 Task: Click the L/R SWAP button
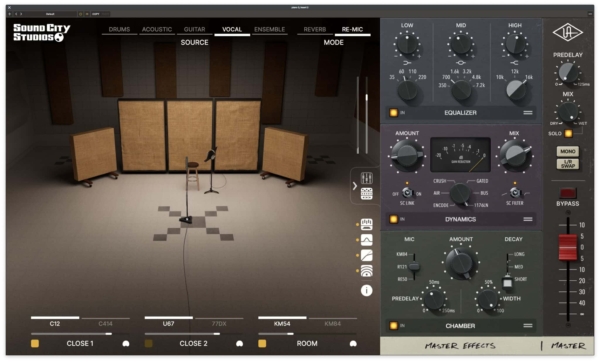click(567, 164)
